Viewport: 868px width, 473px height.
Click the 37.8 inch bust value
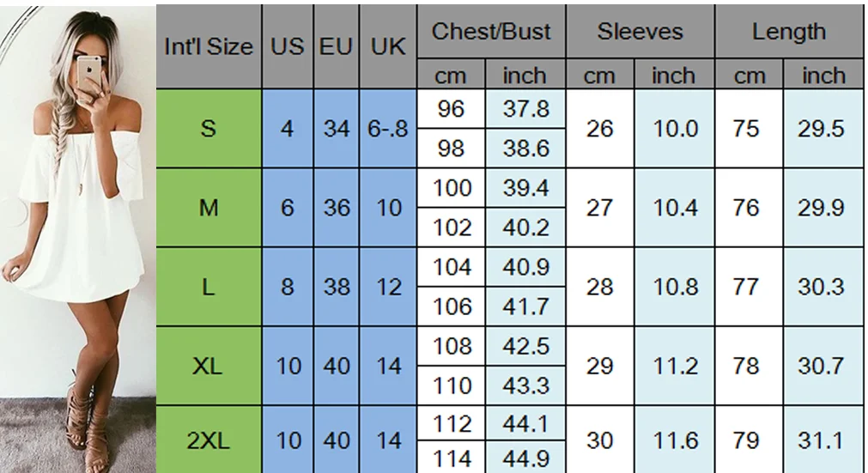click(525, 109)
